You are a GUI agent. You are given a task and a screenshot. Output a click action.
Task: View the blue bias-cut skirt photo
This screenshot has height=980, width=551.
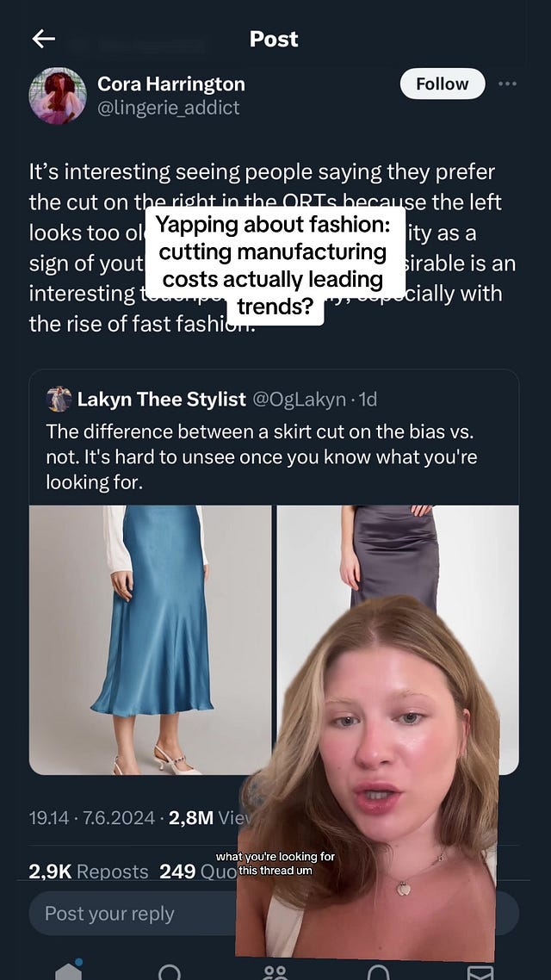(x=150, y=640)
